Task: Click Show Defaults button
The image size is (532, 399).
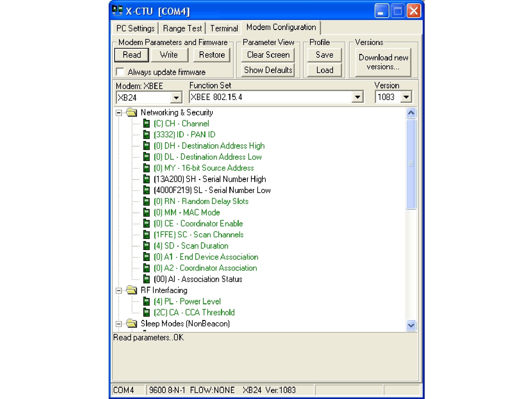Action: 268,70
